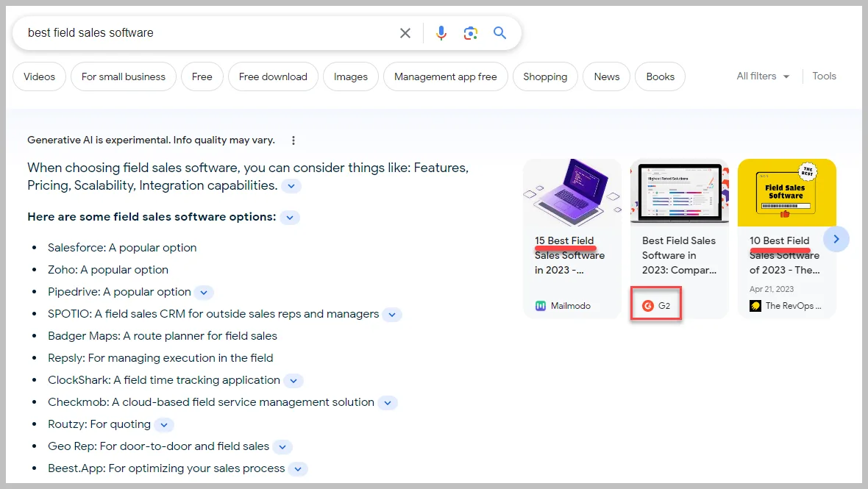Expand the SPOTIO option chevron
The height and width of the screenshot is (489, 868).
coord(392,314)
